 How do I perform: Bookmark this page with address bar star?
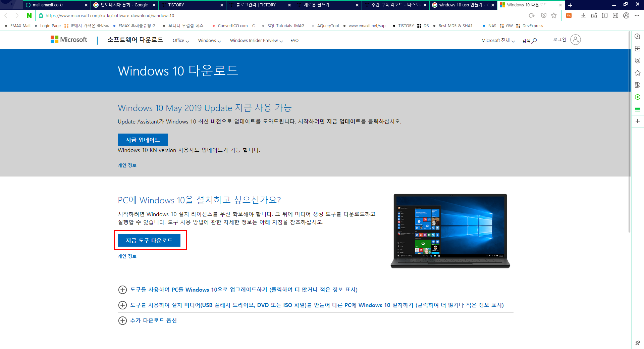pos(554,15)
